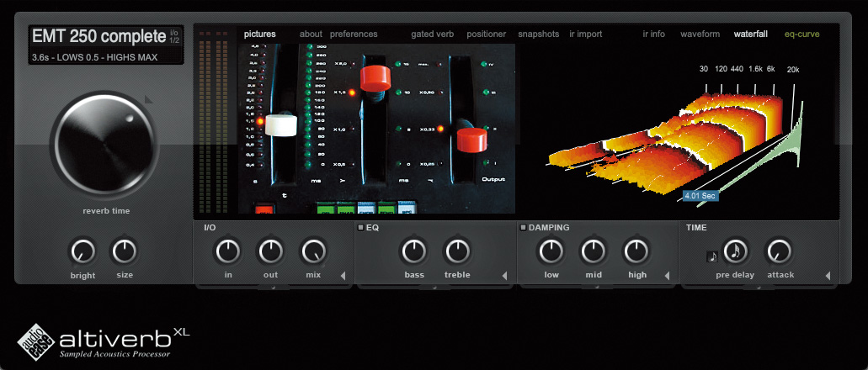Open the ir import tab
Screen dimensions: 868x370
pyautogui.click(x=586, y=34)
